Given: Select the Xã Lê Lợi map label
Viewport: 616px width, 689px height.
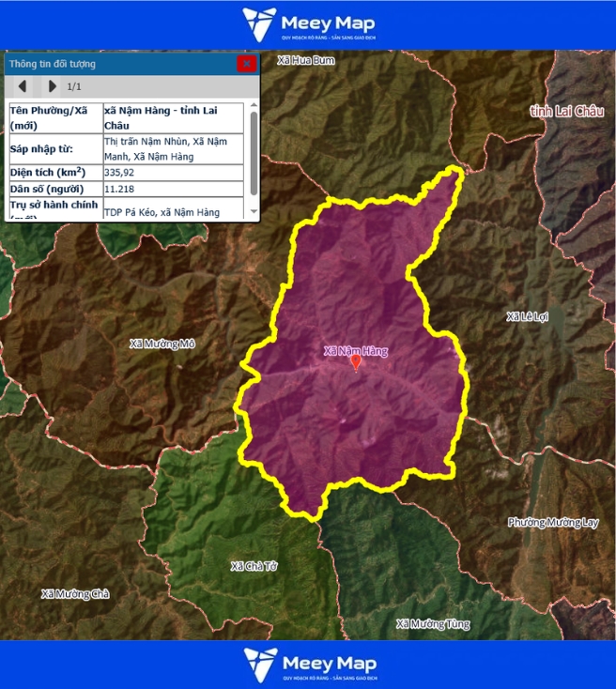Looking at the screenshot, I should pos(526,316).
